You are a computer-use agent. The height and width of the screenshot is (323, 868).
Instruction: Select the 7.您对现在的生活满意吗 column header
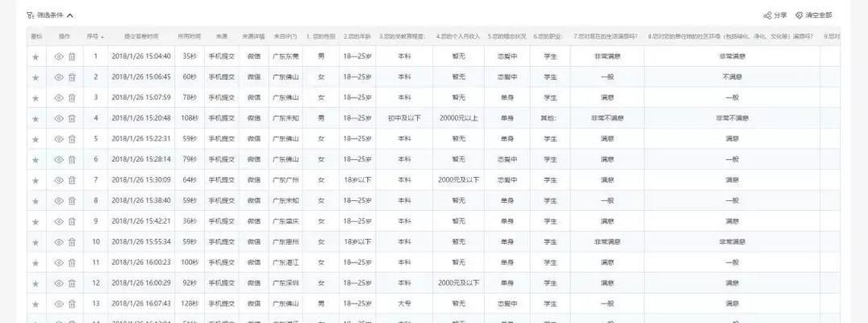(607, 36)
